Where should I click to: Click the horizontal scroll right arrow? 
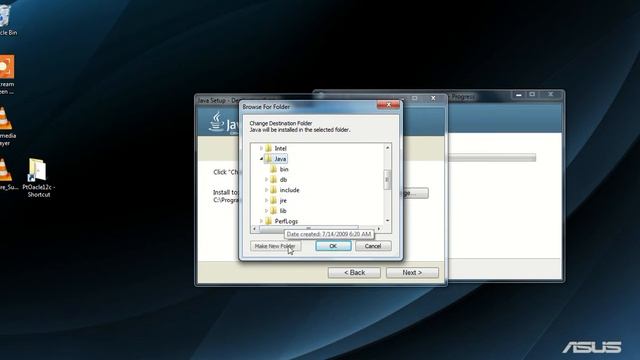(379, 229)
